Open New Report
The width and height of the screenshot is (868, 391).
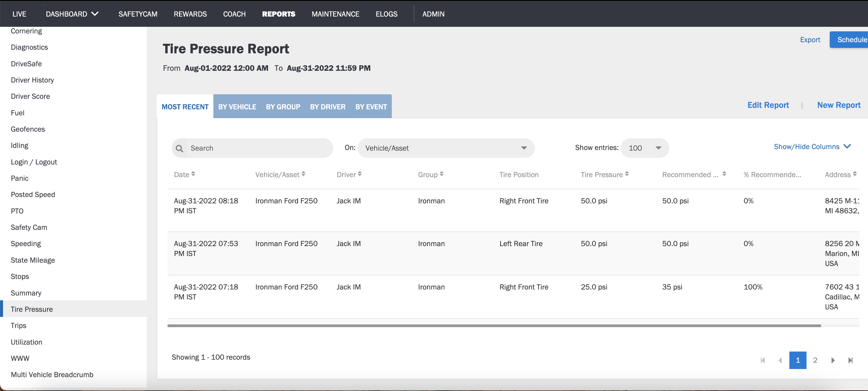pyautogui.click(x=839, y=105)
